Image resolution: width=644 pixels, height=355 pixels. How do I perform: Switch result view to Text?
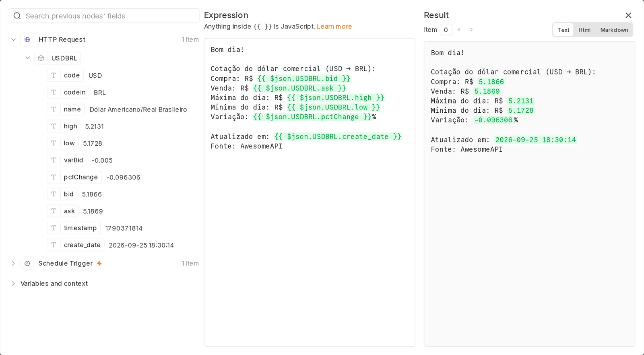pyautogui.click(x=563, y=30)
